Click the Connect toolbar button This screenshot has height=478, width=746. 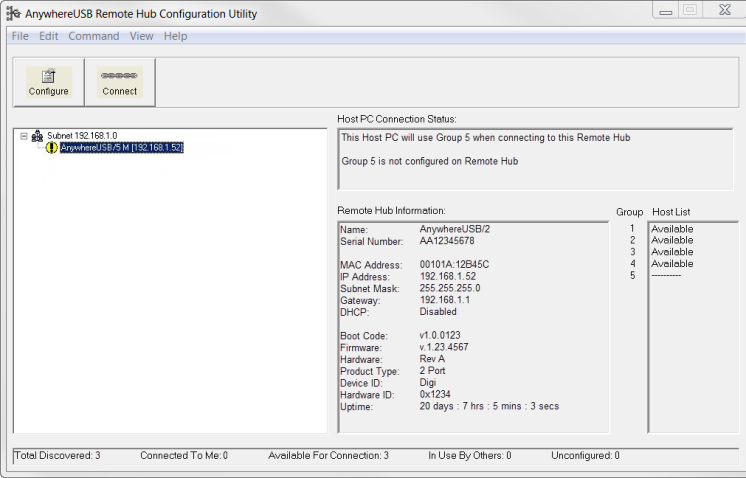(120, 82)
